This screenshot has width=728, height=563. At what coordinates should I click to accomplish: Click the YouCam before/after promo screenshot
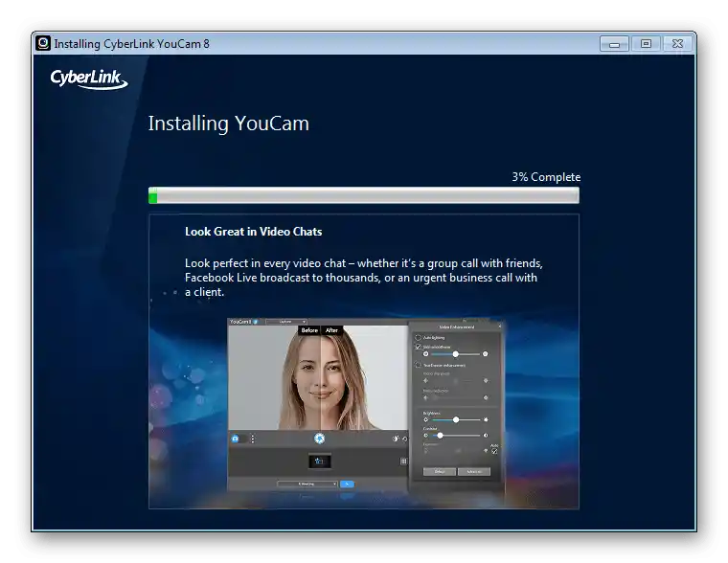pos(366,405)
